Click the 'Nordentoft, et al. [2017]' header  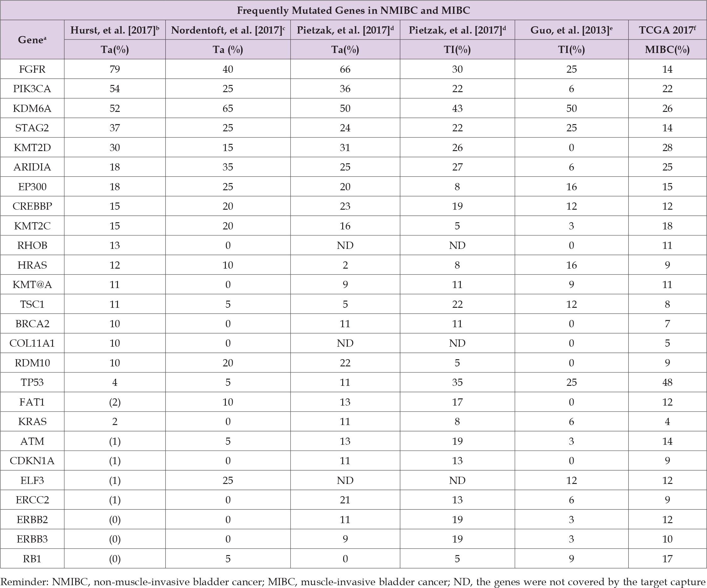click(x=228, y=30)
